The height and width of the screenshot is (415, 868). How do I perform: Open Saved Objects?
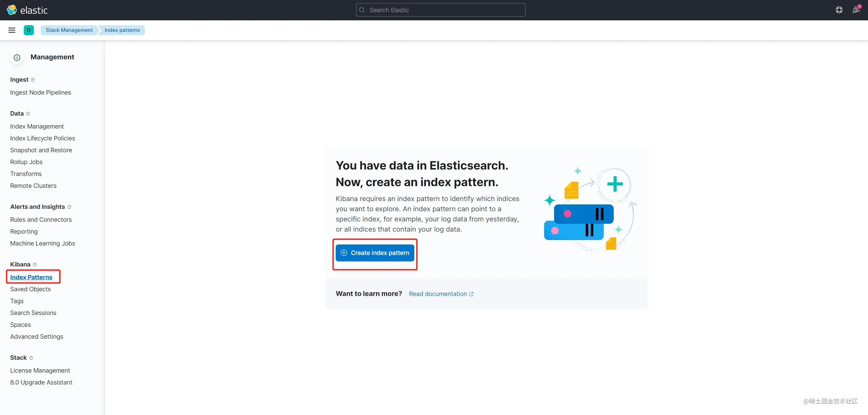[31, 289]
